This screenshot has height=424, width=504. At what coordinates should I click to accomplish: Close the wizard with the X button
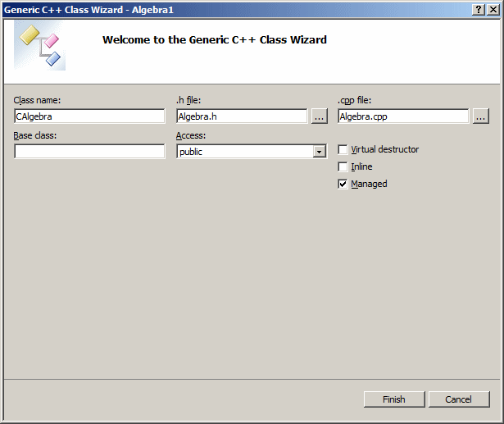tap(493, 10)
